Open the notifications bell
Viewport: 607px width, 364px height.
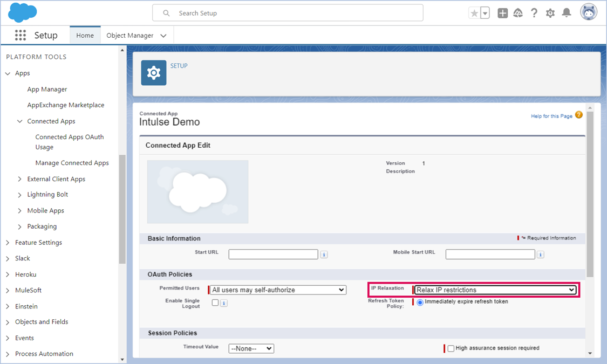(x=567, y=13)
